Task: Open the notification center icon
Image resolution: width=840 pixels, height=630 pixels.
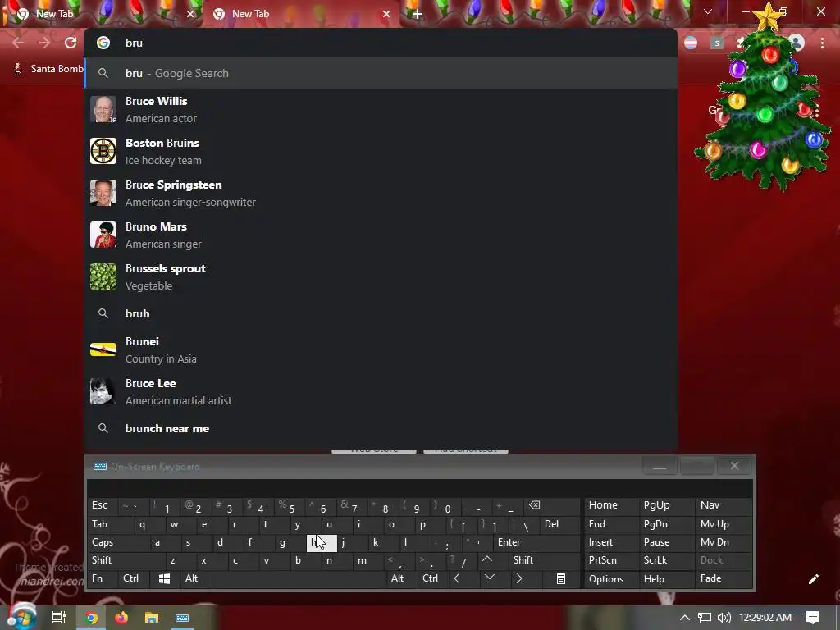Action: [813, 618]
